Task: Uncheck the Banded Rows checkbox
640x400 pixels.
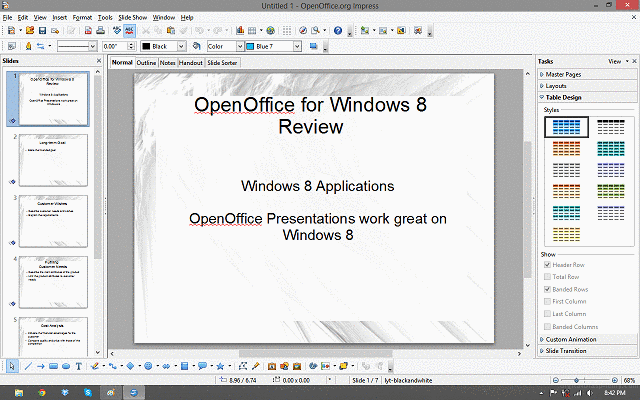Action: [547, 289]
